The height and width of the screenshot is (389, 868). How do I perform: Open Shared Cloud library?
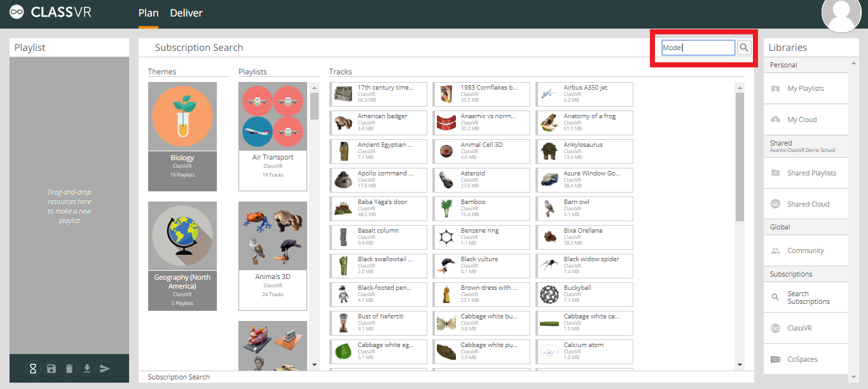coord(806,204)
